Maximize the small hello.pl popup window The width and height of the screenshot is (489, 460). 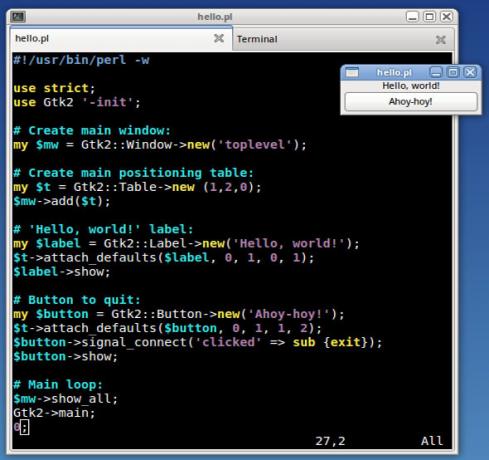pos(453,72)
